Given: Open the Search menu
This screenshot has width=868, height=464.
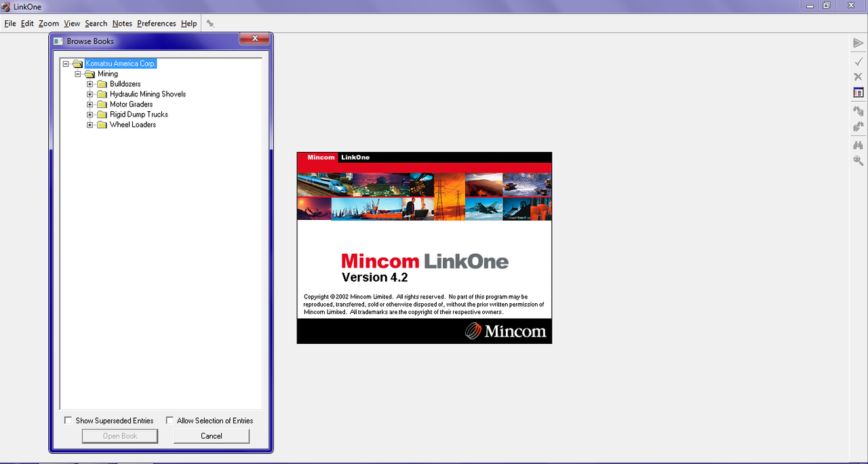Looking at the screenshot, I should pos(96,23).
